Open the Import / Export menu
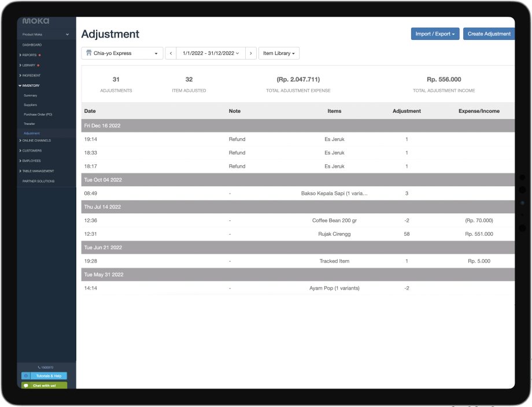 (435, 34)
